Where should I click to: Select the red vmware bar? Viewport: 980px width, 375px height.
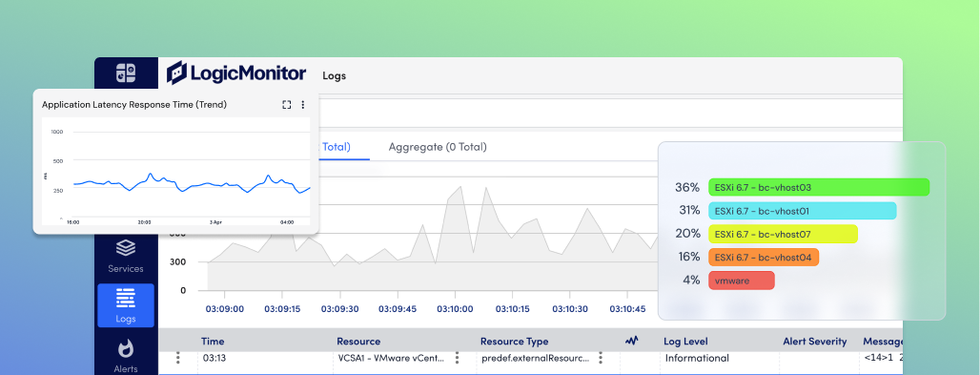pyautogui.click(x=742, y=281)
